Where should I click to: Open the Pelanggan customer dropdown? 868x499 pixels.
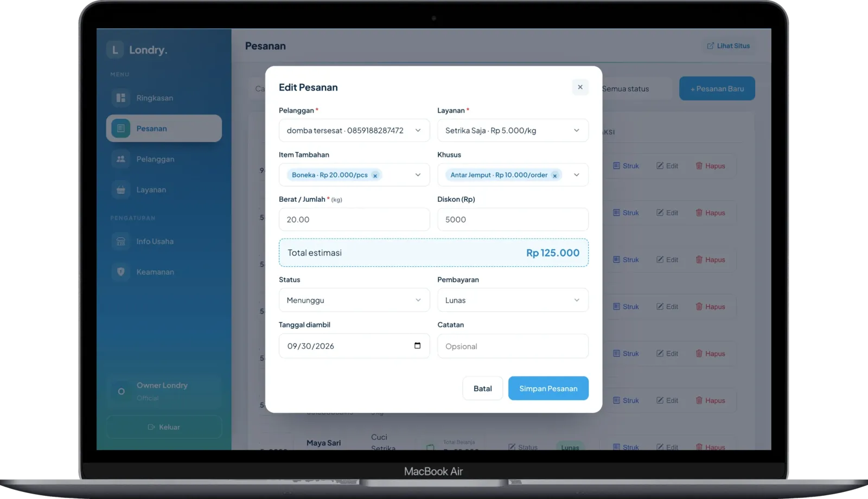pyautogui.click(x=354, y=131)
